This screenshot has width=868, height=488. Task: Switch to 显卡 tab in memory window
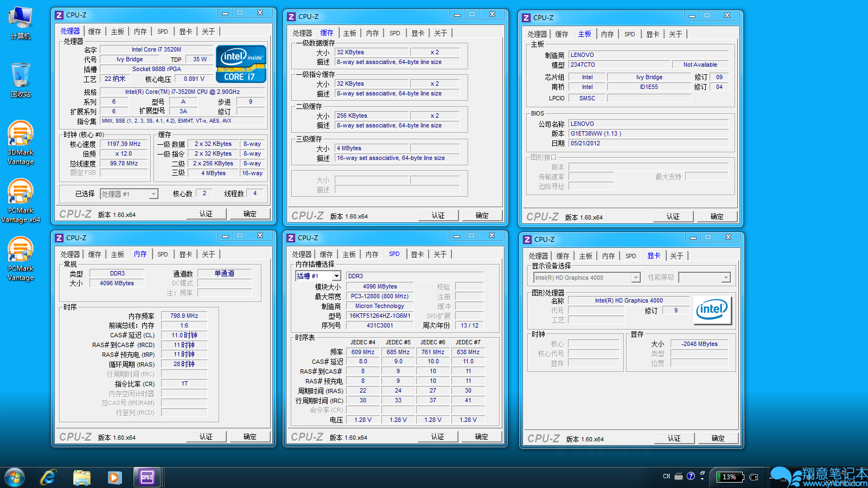[186, 254]
